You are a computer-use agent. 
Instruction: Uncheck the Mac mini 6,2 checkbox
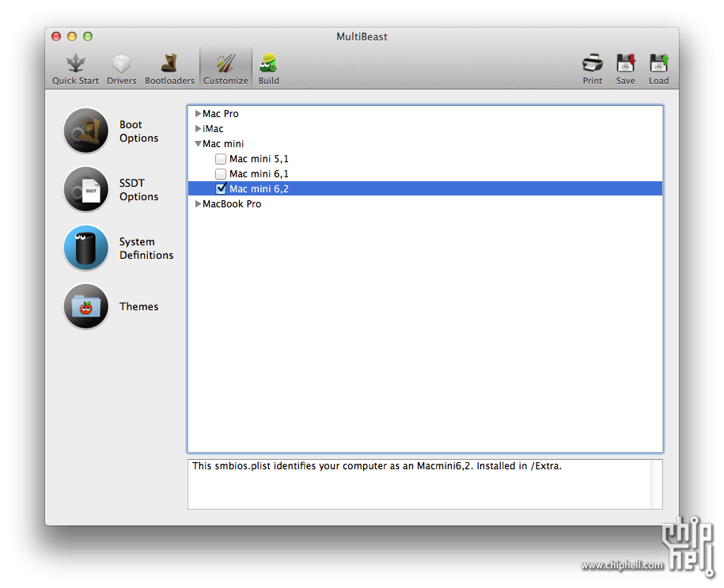point(221,188)
